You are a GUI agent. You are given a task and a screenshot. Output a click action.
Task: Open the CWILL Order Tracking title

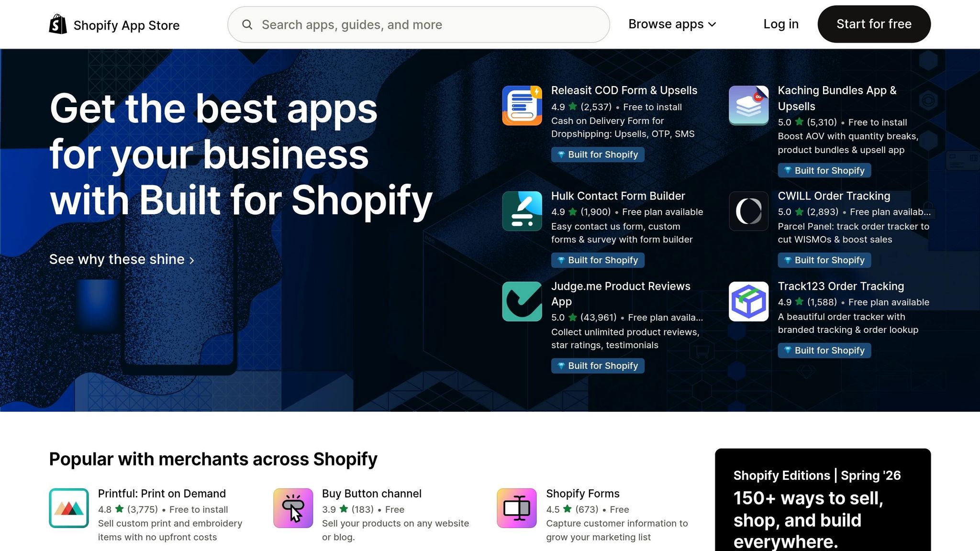click(x=834, y=196)
